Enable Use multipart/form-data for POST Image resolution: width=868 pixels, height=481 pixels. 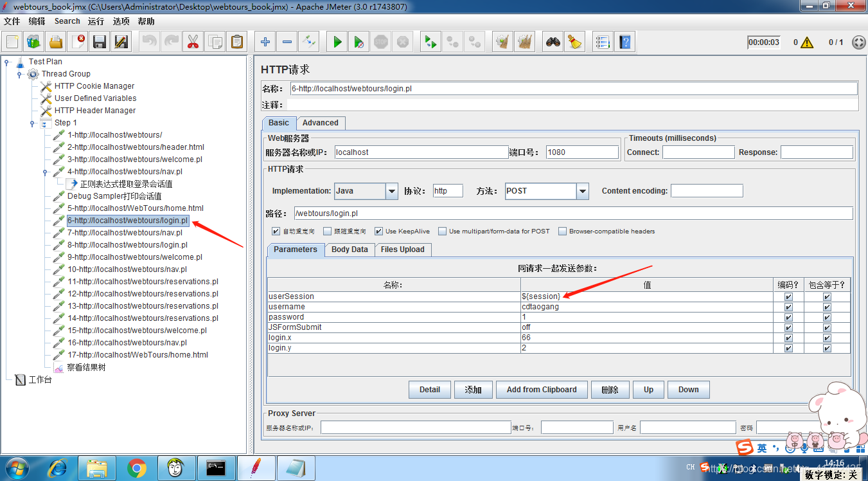point(443,231)
